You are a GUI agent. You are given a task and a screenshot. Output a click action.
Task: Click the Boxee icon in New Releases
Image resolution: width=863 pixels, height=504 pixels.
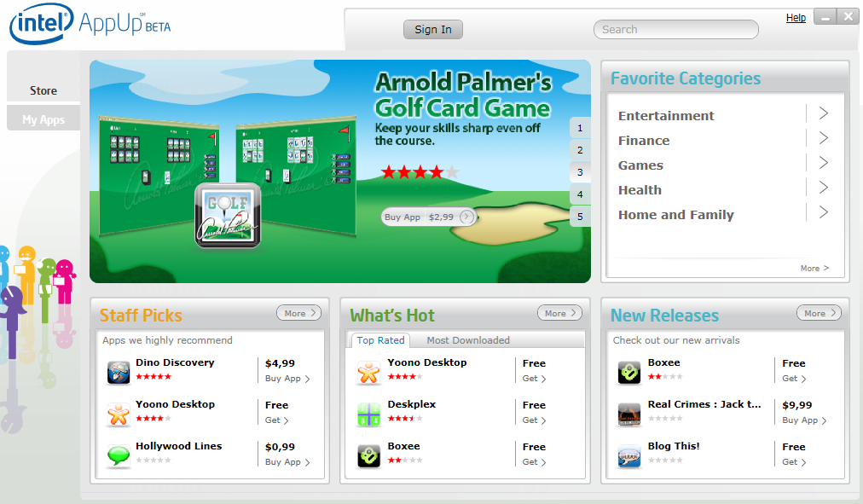(x=629, y=373)
